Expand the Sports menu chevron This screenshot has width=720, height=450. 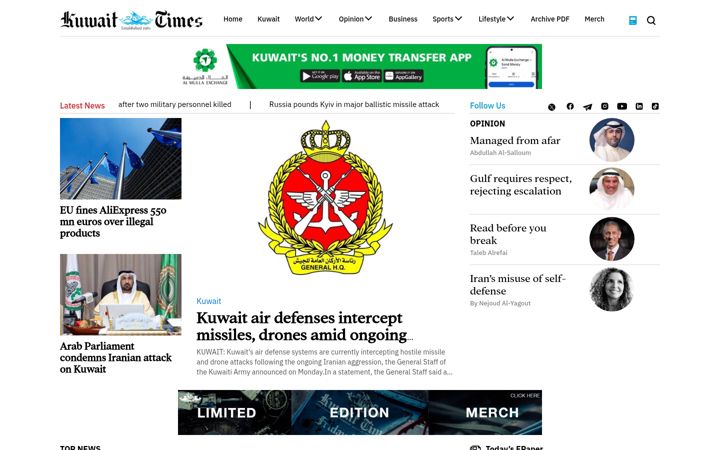click(x=459, y=19)
